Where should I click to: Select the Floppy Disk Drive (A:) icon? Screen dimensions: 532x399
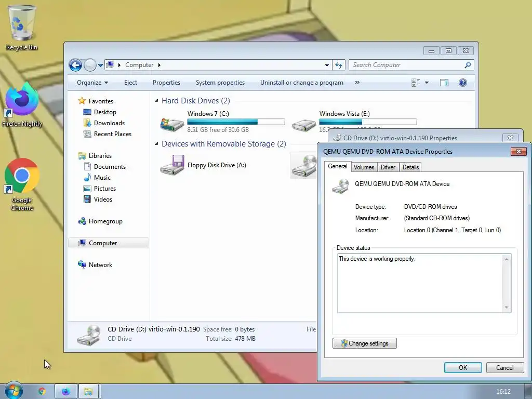tap(172, 165)
